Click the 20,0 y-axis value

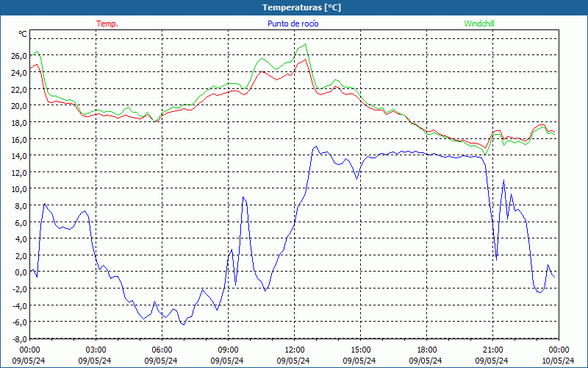(x=19, y=106)
